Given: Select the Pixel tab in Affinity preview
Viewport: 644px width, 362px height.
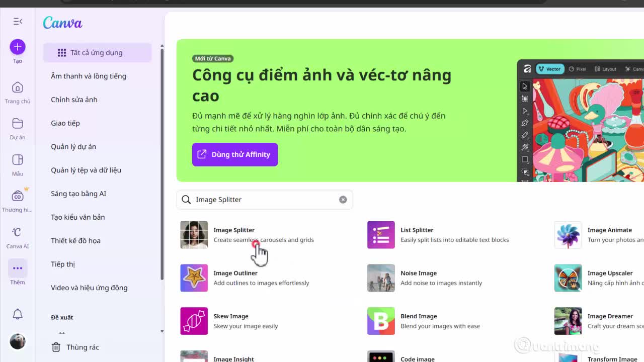Looking at the screenshot, I should tap(578, 69).
